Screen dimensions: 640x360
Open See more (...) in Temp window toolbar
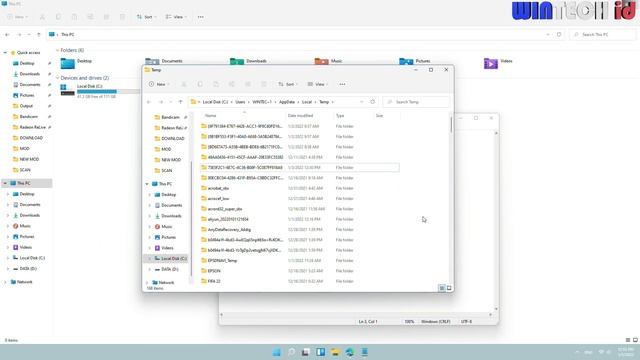tap(342, 84)
